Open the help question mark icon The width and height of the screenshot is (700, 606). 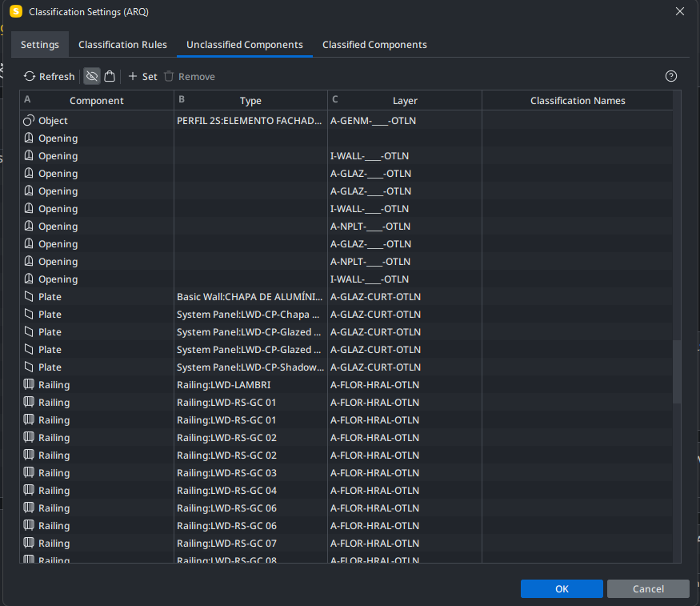(x=671, y=76)
